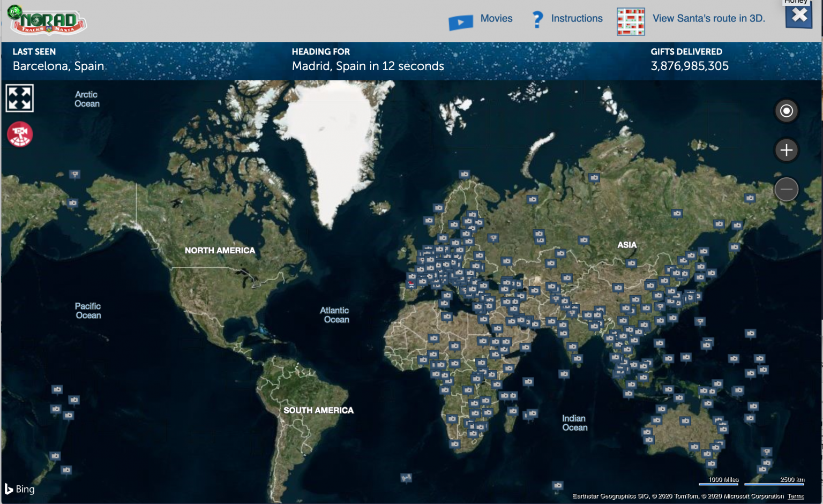Zoom out using the minus button
The height and width of the screenshot is (504, 823).
[786, 189]
